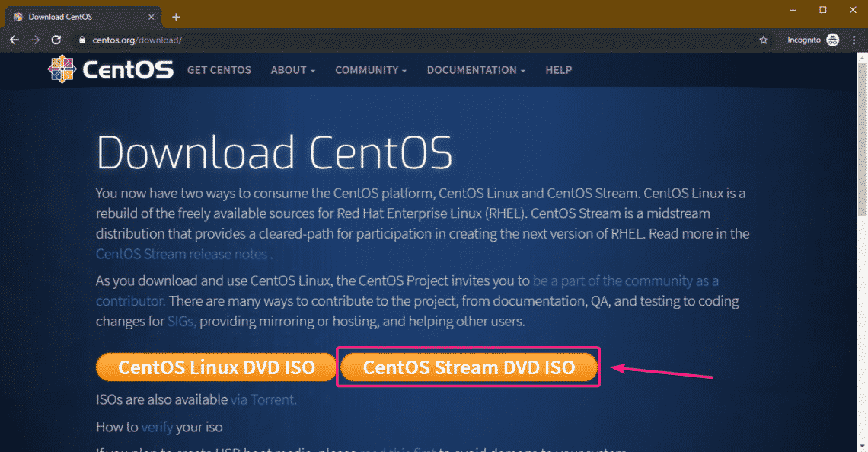Click the CentOS Linux DVD ISO button

click(216, 367)
